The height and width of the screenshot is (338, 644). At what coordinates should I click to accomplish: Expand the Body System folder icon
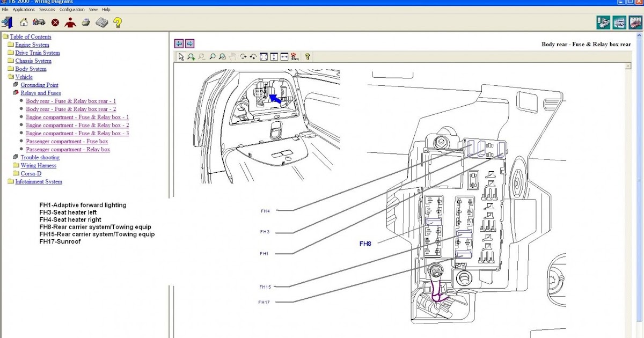pos(11,69)
